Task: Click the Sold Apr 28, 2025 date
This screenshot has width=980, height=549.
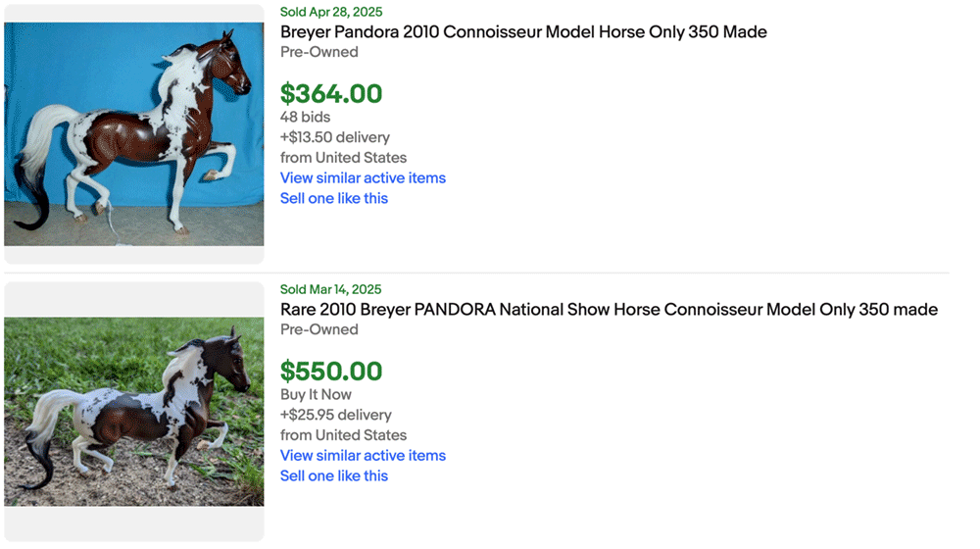Action: (x=330, y=12)
